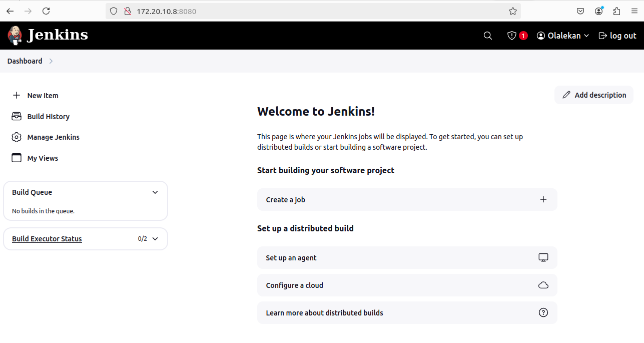Click the red notification badge showing 1
Screen dimensions: 644x343
point(523,36)
